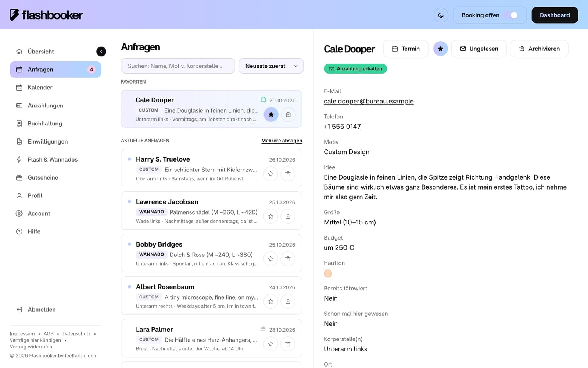The image size is (588, 368).
Task: Open the Datenschutz footer link
Action: pyautogui.click(x=76, y=334)
